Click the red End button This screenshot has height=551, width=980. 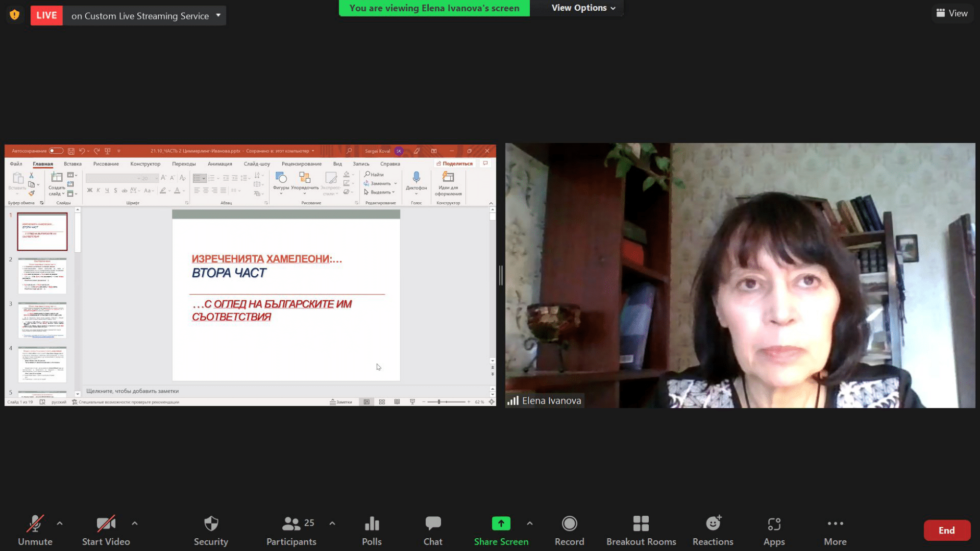click(x=946, y=530)
